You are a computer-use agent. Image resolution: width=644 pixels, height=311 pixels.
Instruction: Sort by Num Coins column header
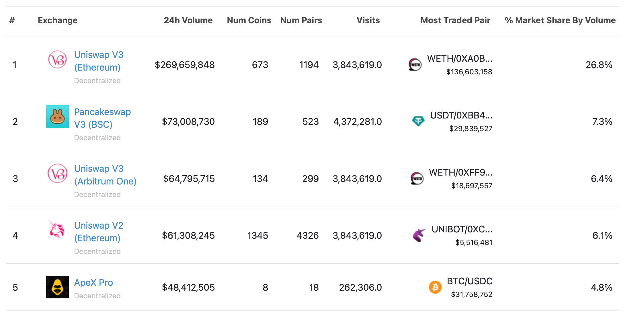click(x=249, y=20)
